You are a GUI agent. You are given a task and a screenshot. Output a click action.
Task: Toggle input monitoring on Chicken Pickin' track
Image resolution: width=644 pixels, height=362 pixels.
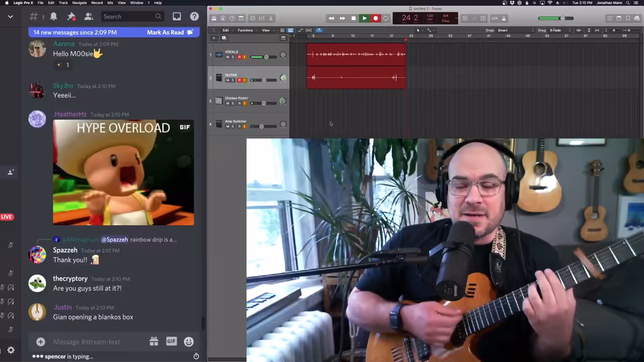pos(244,103)
